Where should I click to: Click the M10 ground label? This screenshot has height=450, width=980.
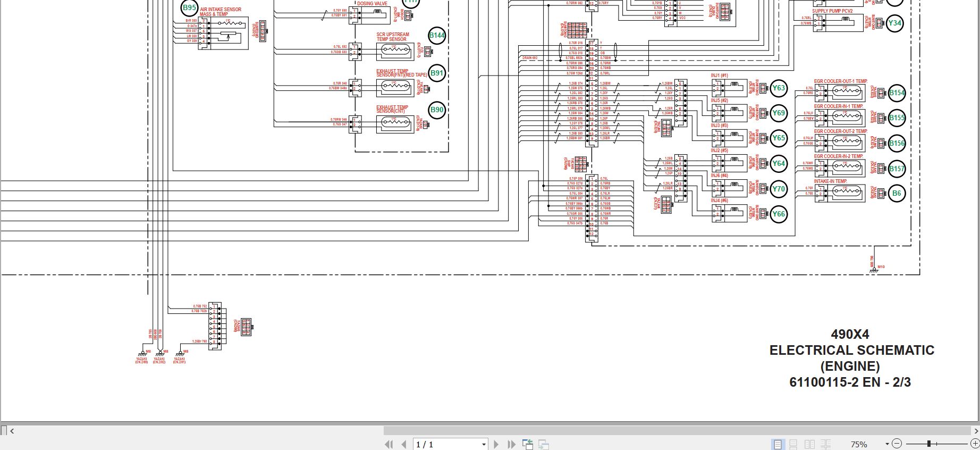pyautogui.click(x=881, y=266)
